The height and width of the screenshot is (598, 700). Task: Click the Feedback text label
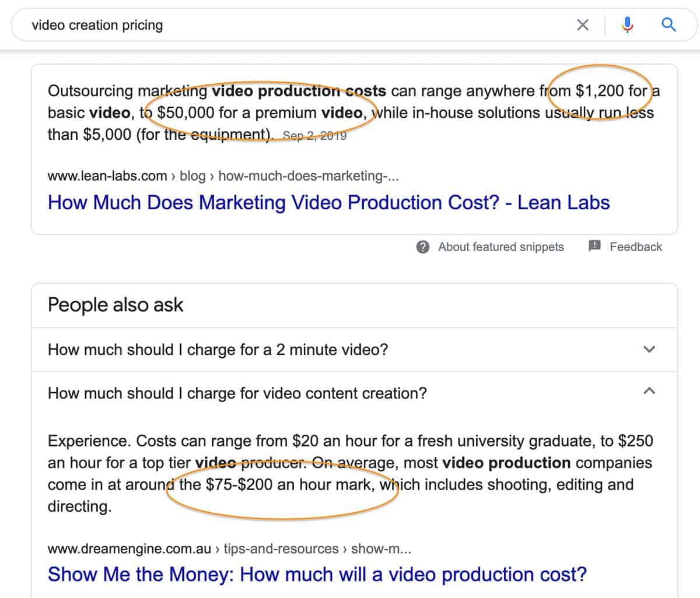pyautogui.click(x=636, y=247)
